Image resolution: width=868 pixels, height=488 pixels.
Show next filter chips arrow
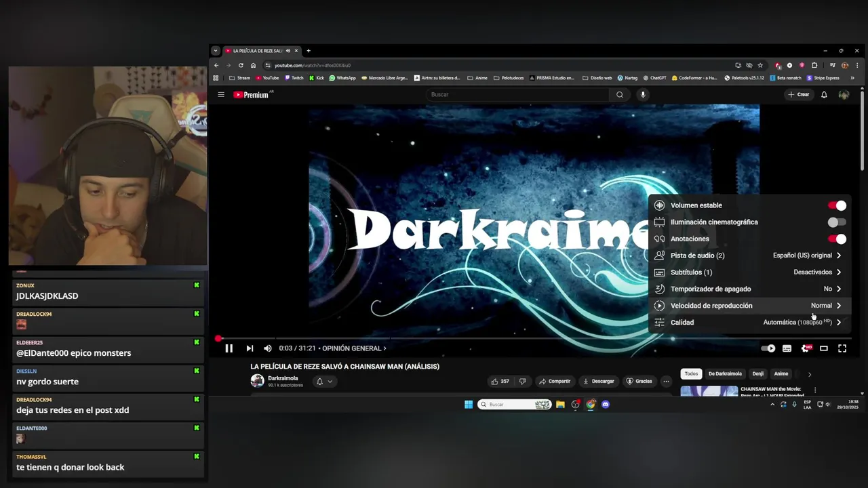click(809, 374)
